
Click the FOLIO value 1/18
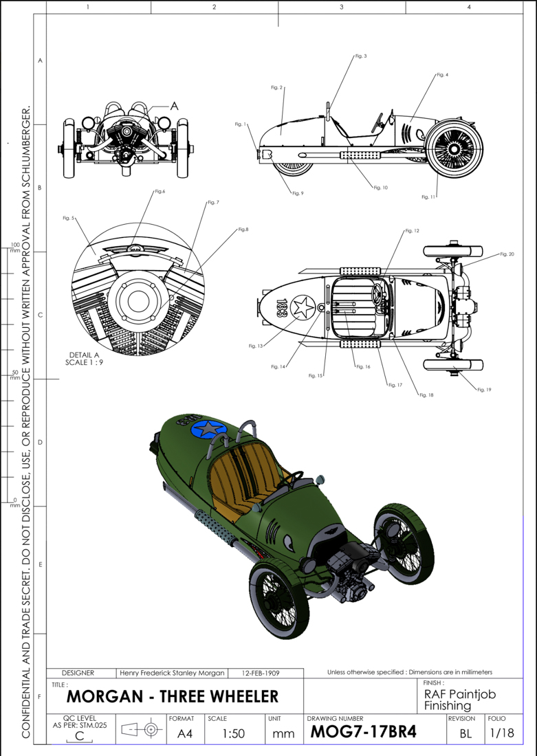click(502, 733)
